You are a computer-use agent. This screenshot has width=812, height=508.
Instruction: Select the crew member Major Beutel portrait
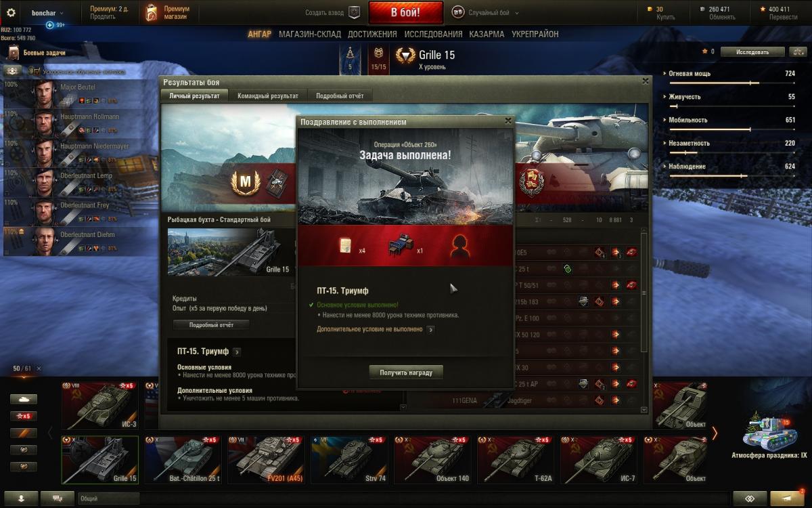tap(45, 94)
